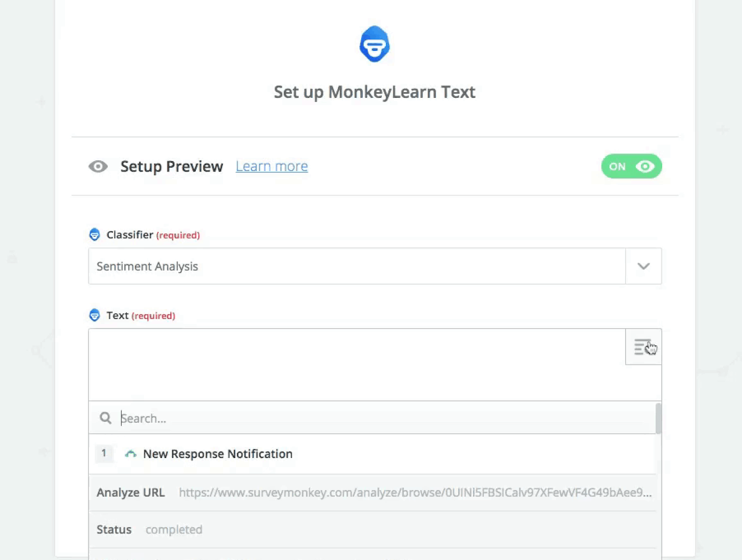Toggle the Setup Preview ON switch
Screen dimensions: 742x560
(x=631, y=166)
